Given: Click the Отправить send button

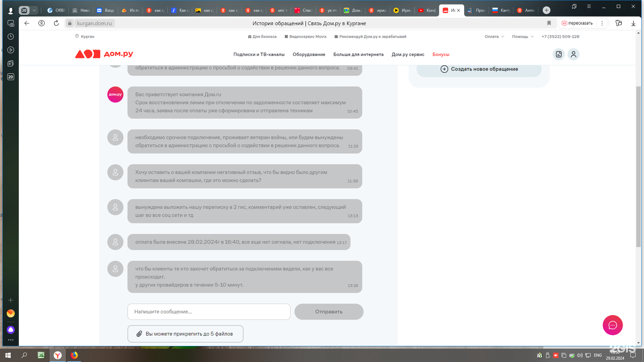Looking at the screenshot, I should tap(329, 311).
